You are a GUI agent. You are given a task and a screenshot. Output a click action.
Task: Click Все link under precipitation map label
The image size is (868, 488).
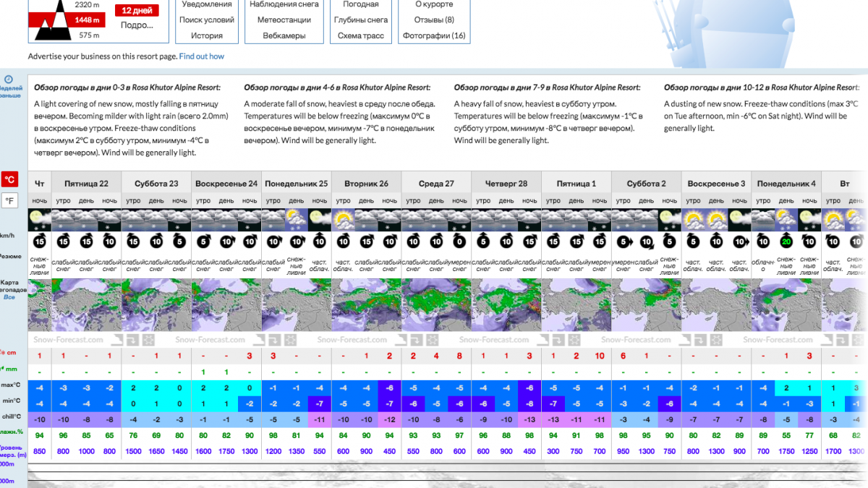click(x=9, y=297)
